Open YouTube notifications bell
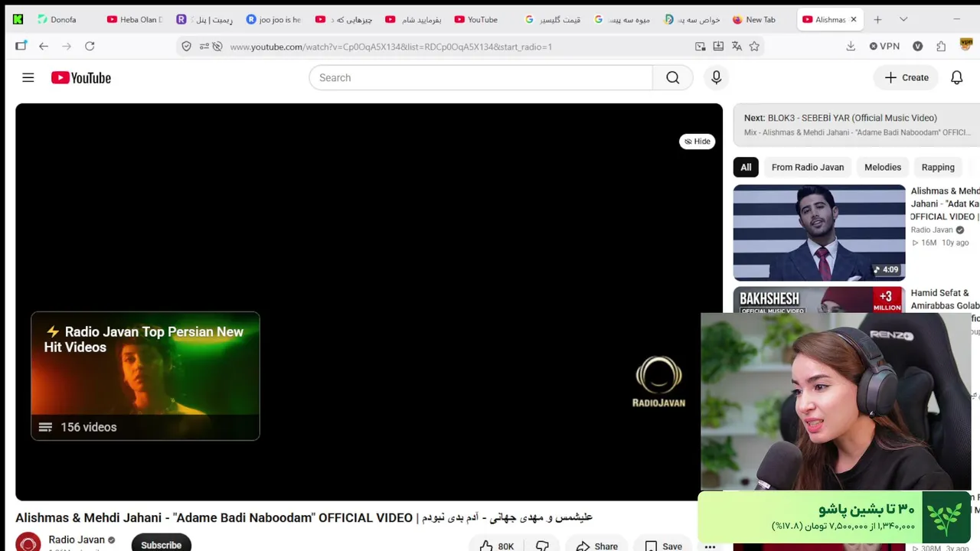980x551 pixels. pyautogui.click(x=956, y=77)
